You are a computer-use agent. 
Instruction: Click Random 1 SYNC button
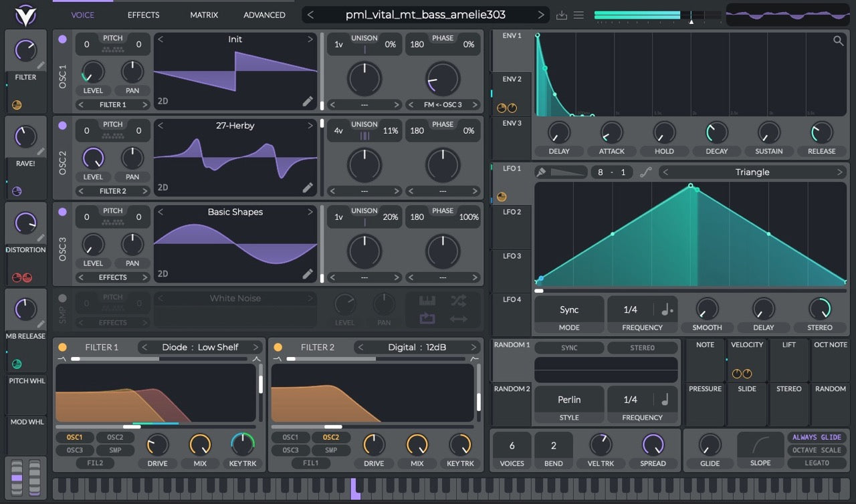[569, 348]
